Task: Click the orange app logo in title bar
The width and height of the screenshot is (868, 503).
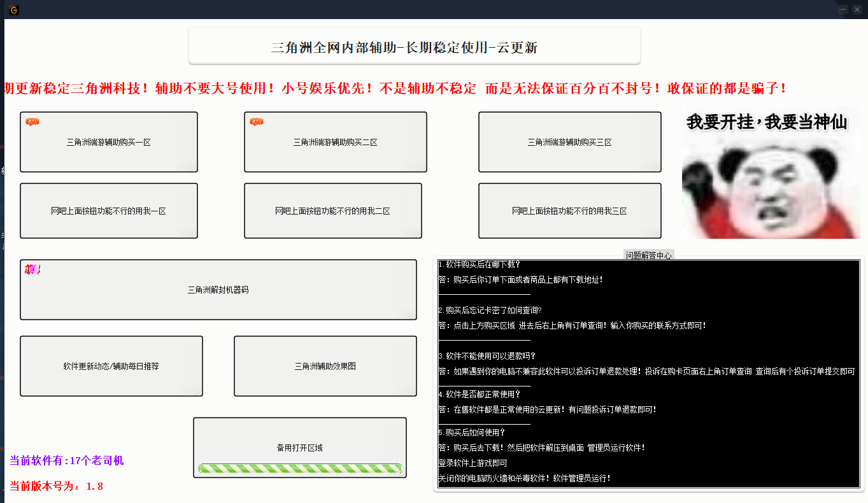Action: [13, 10]
